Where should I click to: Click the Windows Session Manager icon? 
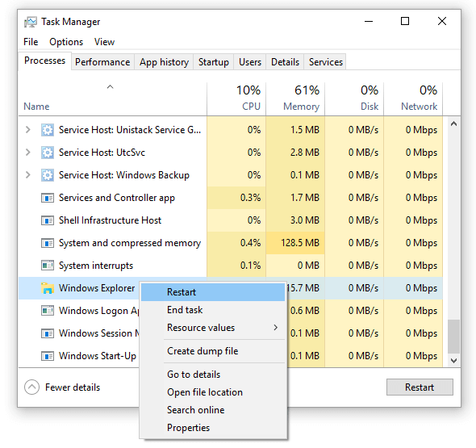click(x=48, y=333)
